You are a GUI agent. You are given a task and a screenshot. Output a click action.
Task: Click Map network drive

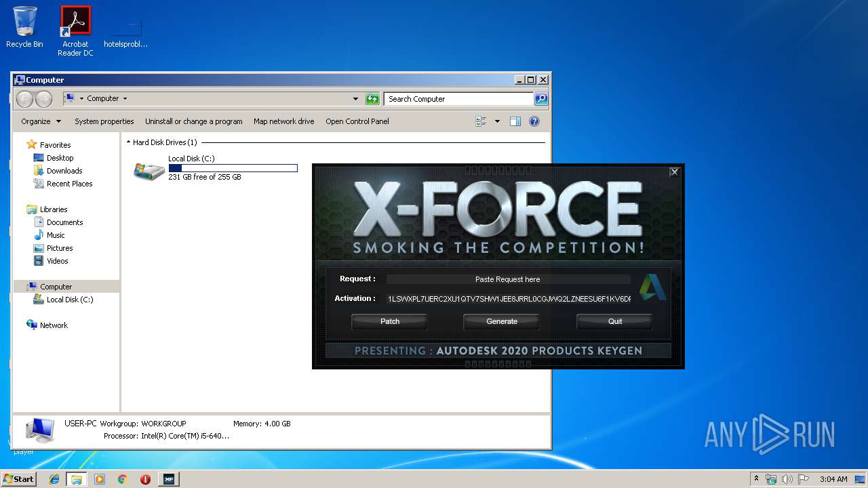coord(284,121)
